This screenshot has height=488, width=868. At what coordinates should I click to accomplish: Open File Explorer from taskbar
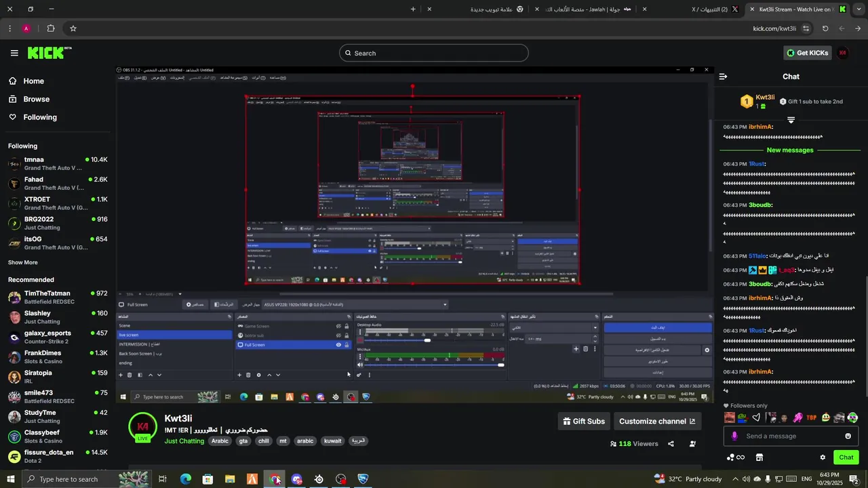pyautogui.click(x=230, y=479)
